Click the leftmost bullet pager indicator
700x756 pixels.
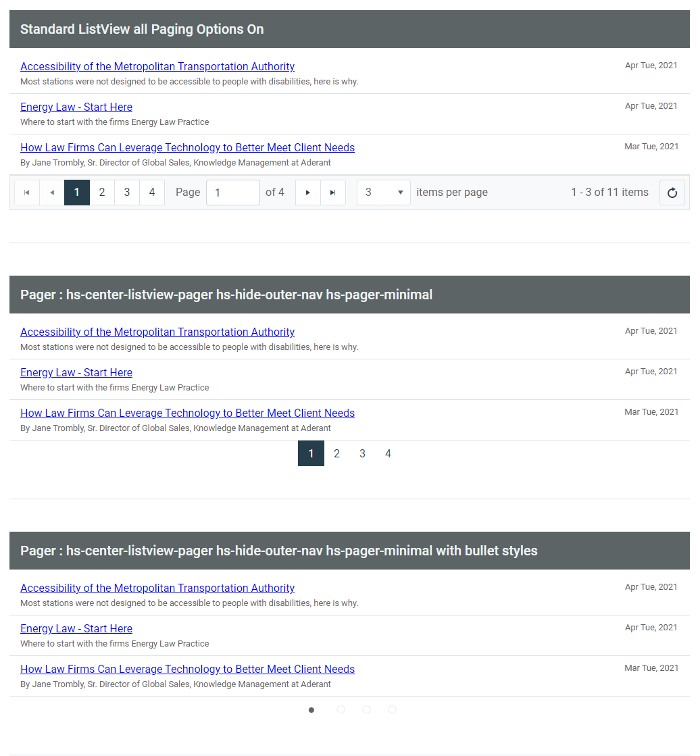pos(311,709)
